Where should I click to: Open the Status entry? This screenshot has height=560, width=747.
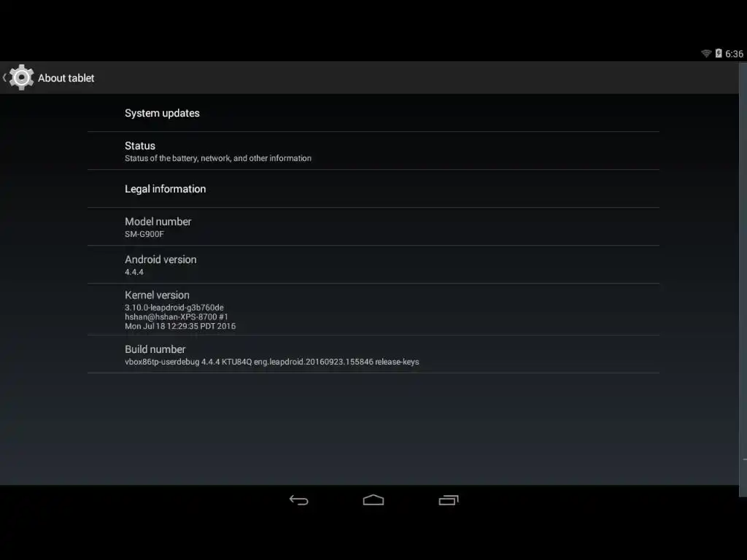pos(373,151)
